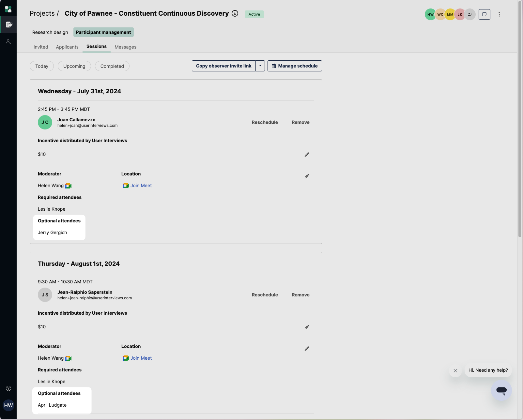Screen dimensions: 523x420
Task: Click the MM collaborator avatar
Action: point(450,14)
